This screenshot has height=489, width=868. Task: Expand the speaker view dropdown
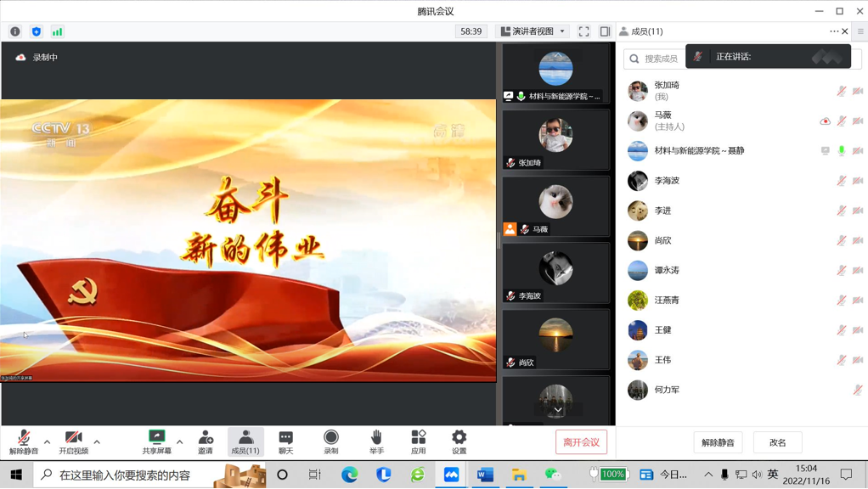click(533, 31)
